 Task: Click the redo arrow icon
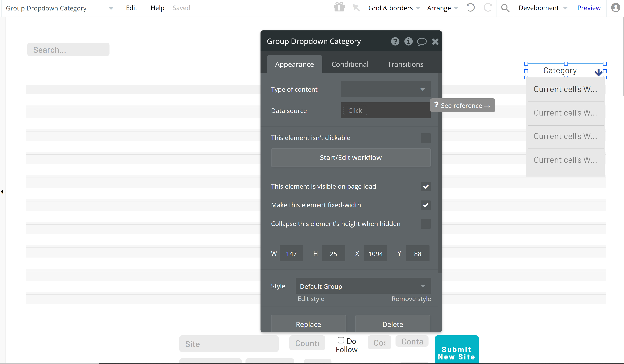487,8
